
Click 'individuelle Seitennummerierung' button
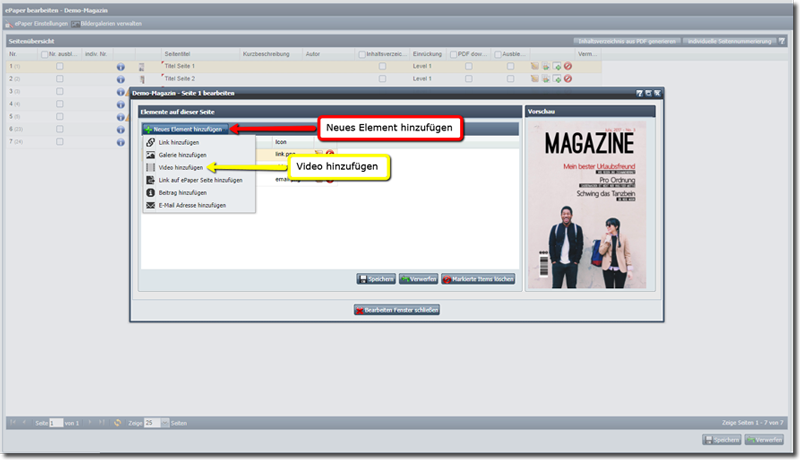729,41
